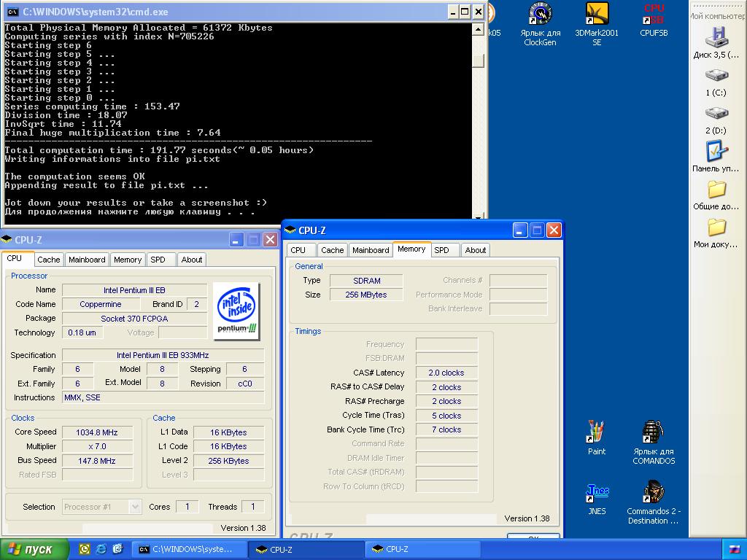Click the Revision cC0 field
The width and height of the screenshot is (747, 560).
tap(245, 384)
